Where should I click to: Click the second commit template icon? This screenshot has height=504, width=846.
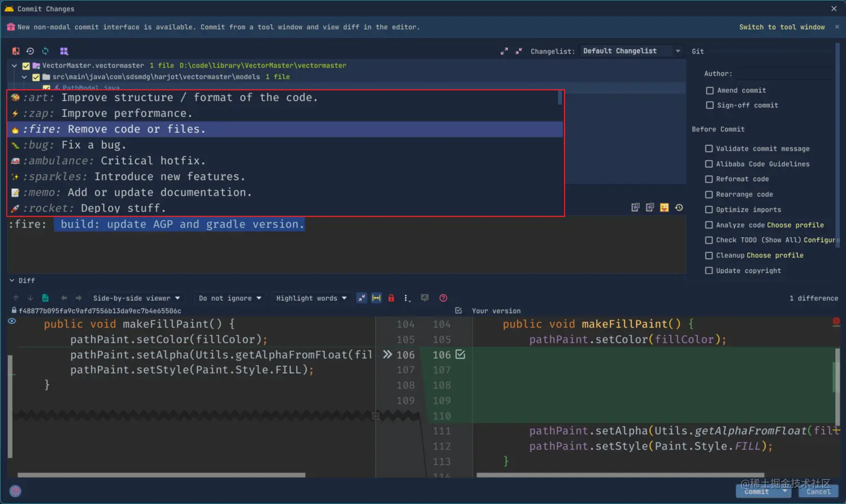pos(650,208)
